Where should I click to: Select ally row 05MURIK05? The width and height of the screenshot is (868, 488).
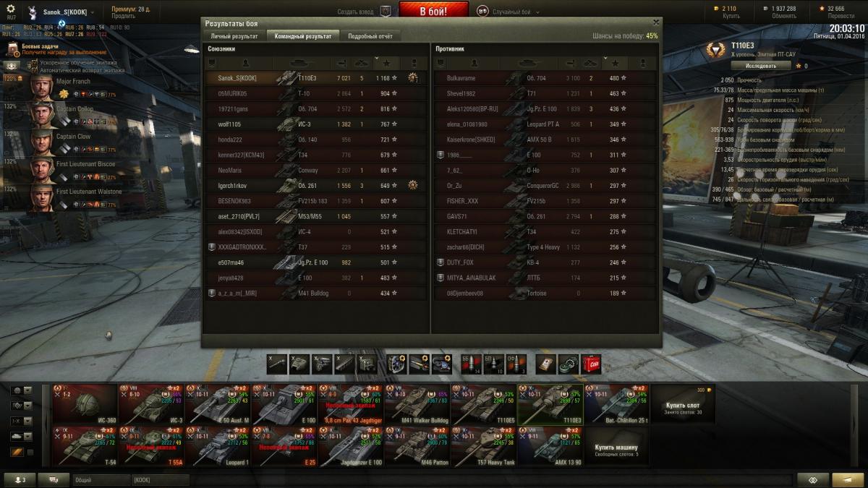(316, 93)
